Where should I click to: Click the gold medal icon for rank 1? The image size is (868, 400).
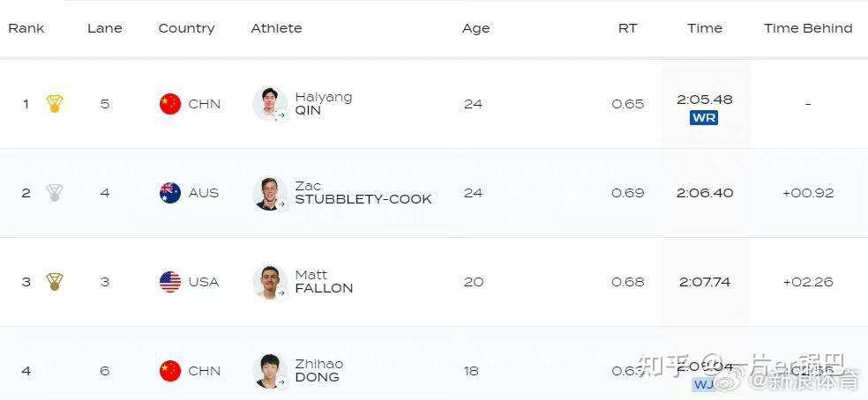(x=55, y=104)
